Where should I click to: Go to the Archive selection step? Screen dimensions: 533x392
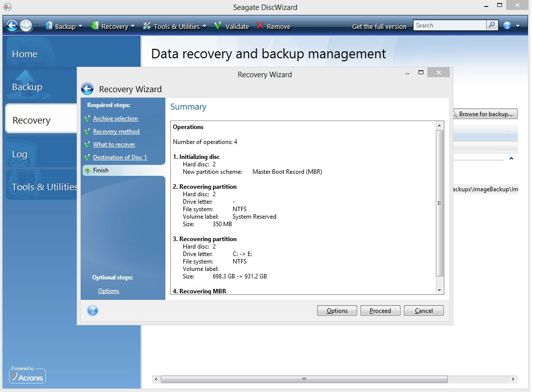116,119
